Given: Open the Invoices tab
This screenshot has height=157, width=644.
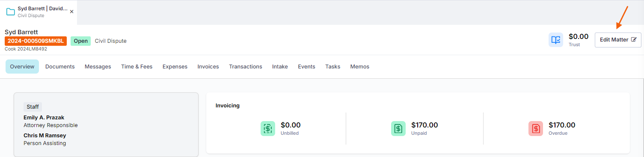Looking at the screenshot, I should click(208, 67).
